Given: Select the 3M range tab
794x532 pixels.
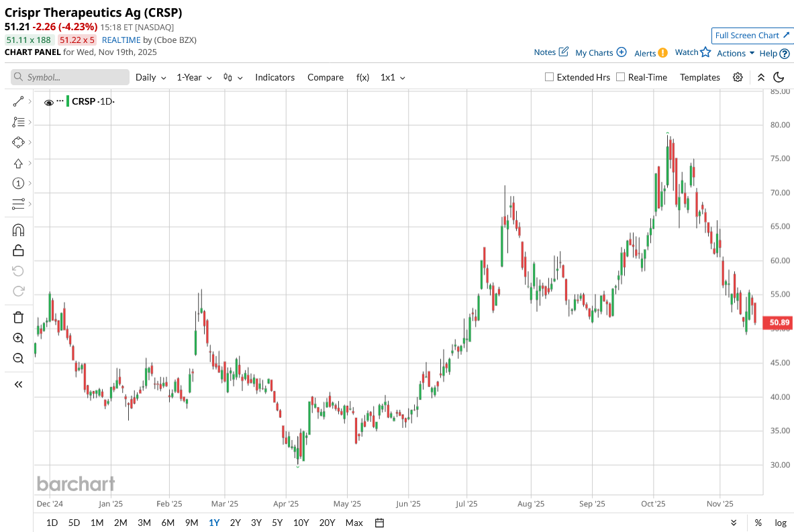Looking at the screenshot, I should pos(144,523).
